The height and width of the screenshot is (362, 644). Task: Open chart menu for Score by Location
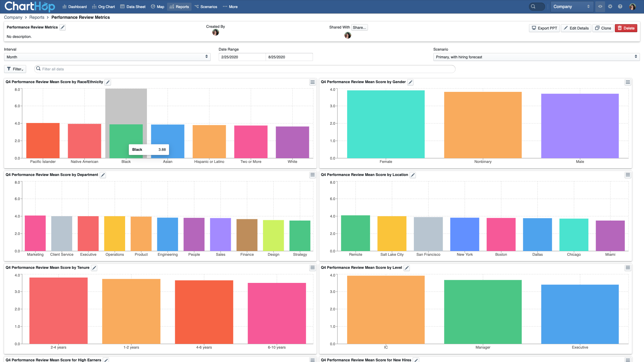point(628,175)
